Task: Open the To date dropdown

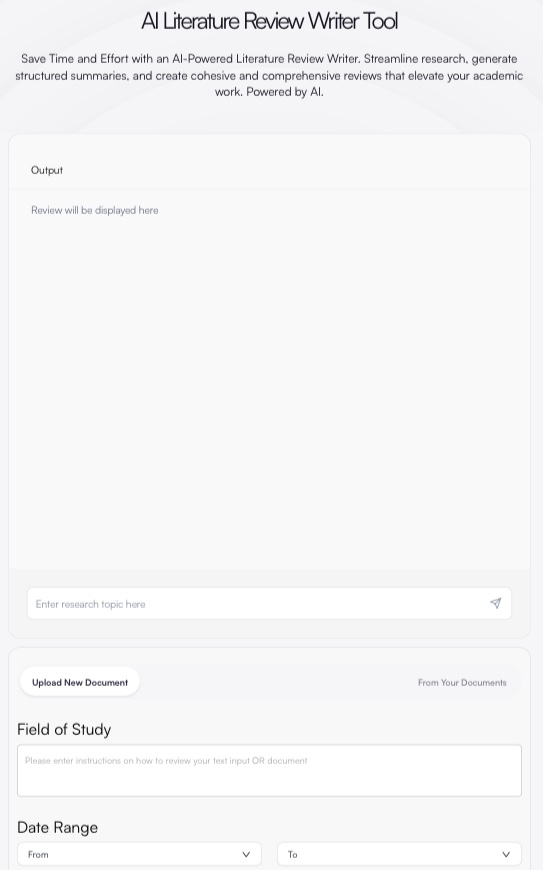Action: (x=399, y=854)
